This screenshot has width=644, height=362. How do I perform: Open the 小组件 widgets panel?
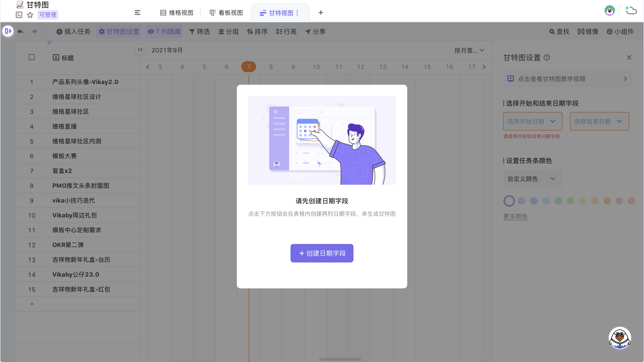620,31
